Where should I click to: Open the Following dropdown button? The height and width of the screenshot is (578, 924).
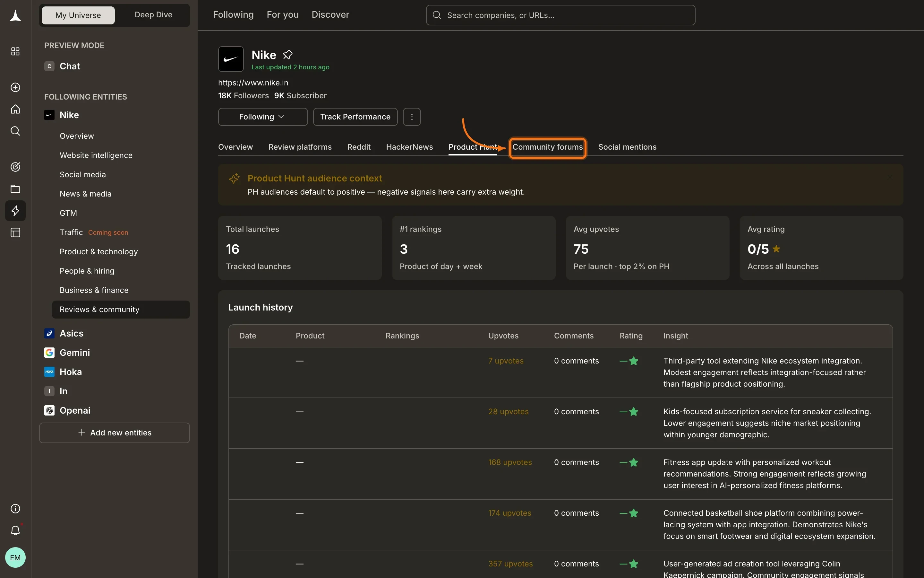[263, 117]
